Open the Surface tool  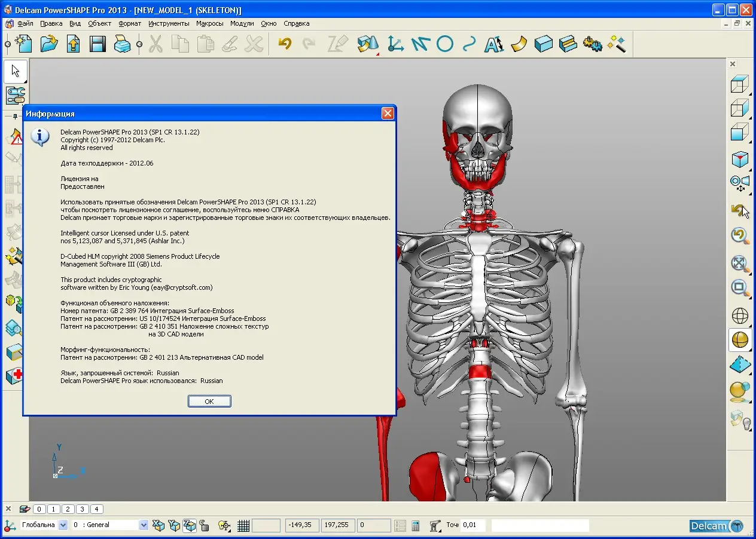click(519, 44)
